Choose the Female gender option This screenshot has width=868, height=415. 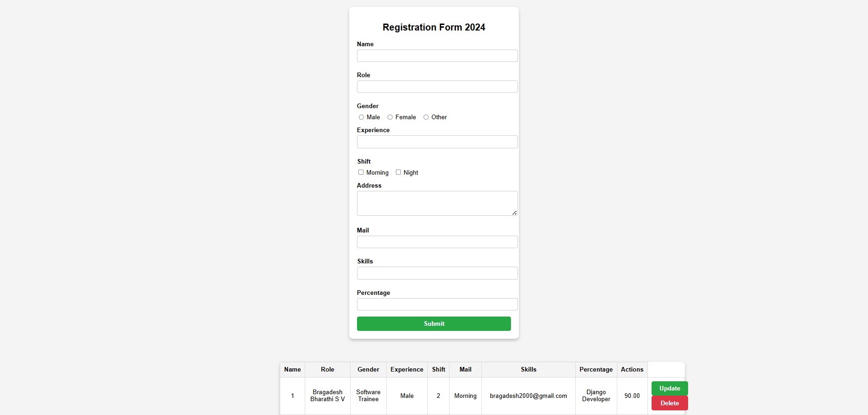(390, 117)
